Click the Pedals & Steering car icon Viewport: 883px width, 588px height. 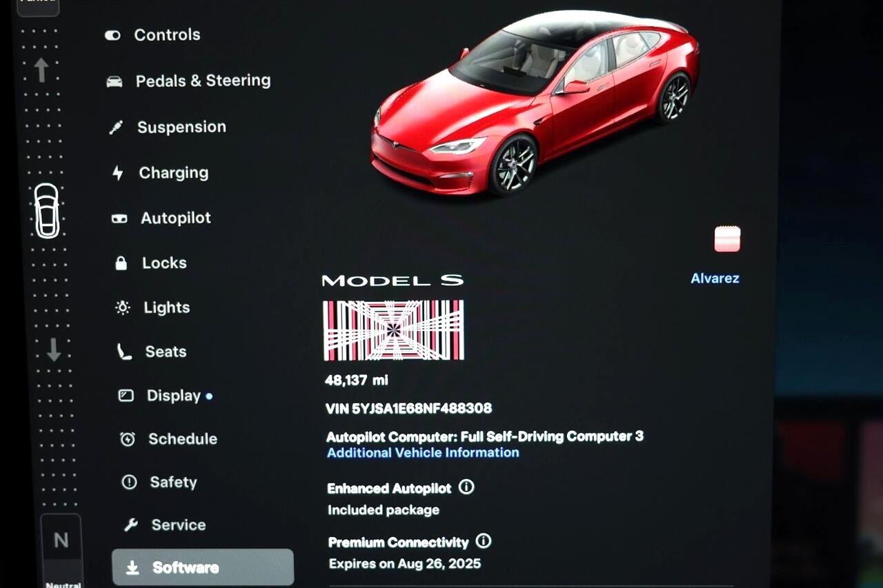coord(115,81)
